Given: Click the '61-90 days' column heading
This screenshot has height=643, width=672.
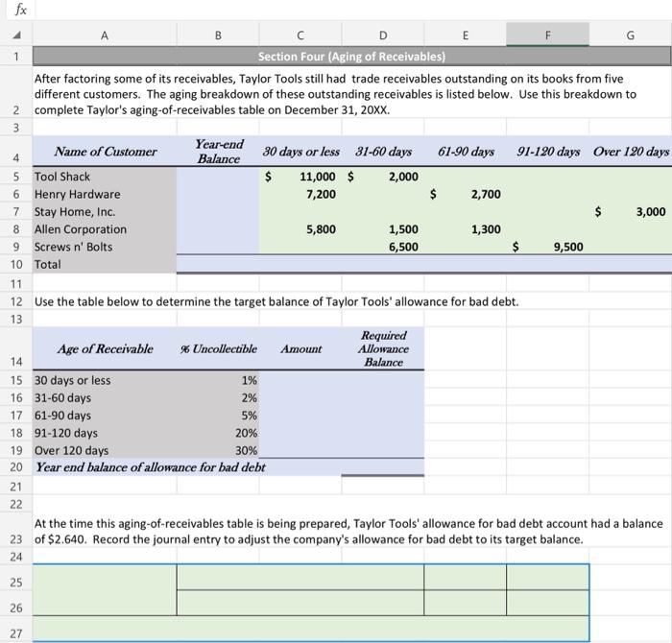Looking at the screenshot, I should [466, 152].
